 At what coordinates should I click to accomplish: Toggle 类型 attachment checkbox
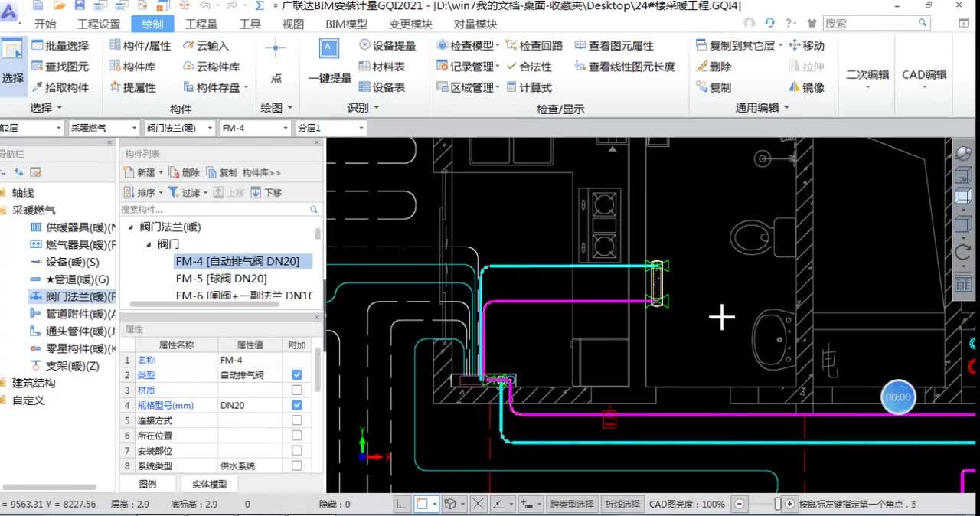pos(297,374)
